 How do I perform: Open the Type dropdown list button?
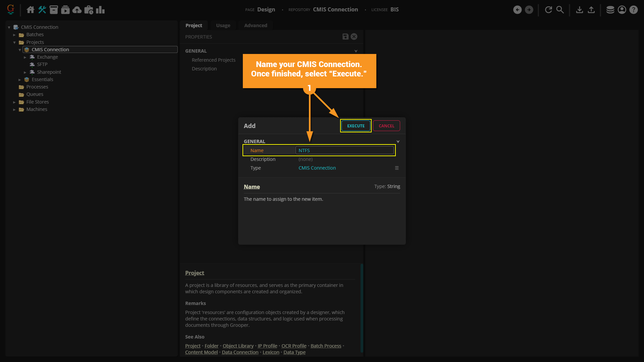(x=397, y=168)
